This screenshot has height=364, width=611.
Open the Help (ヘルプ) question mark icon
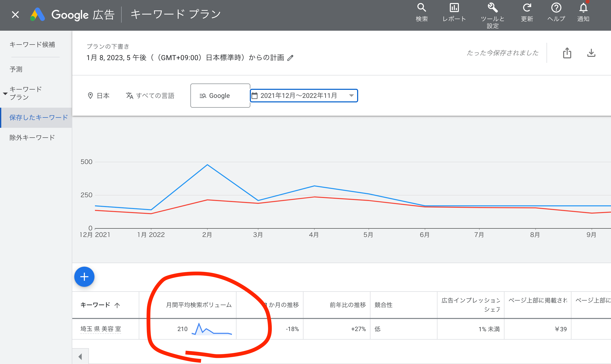click(556, 8)
